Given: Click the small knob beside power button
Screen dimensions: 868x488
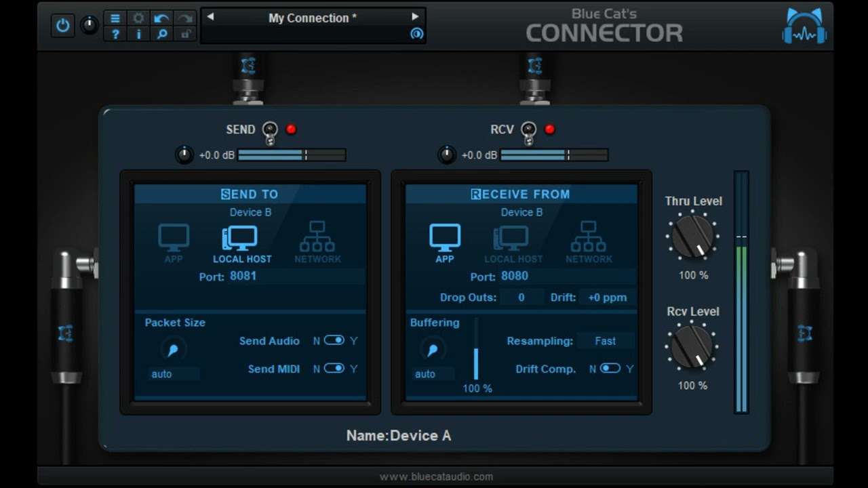Looking at the screenshot, I should [89, 26].
